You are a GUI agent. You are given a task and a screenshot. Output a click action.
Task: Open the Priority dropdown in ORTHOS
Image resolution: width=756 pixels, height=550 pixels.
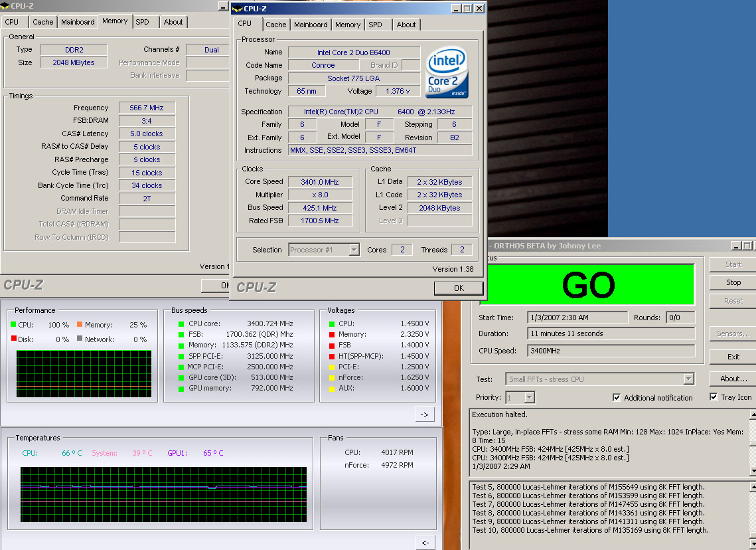click(x=530, y=397)
